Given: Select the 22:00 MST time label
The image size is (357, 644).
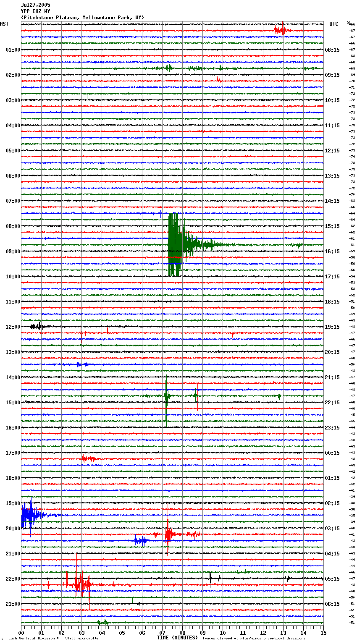Looking at the screenshot, I should point(13,579).
